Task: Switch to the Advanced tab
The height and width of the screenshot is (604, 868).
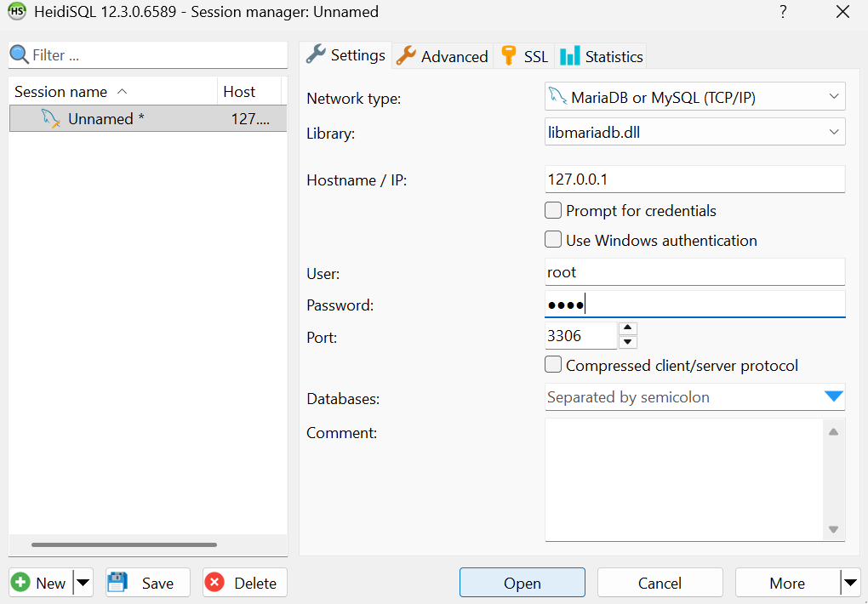Action: (x=443, y=56)
